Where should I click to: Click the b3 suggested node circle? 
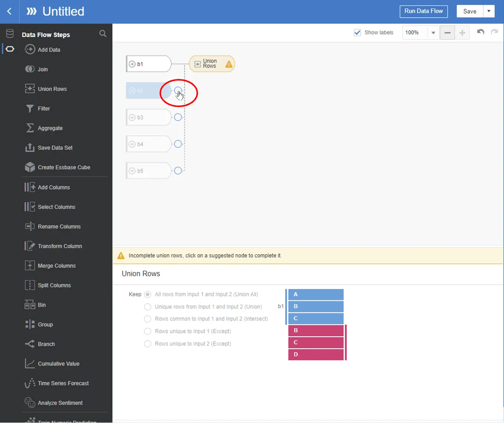[x=178, y=117]
